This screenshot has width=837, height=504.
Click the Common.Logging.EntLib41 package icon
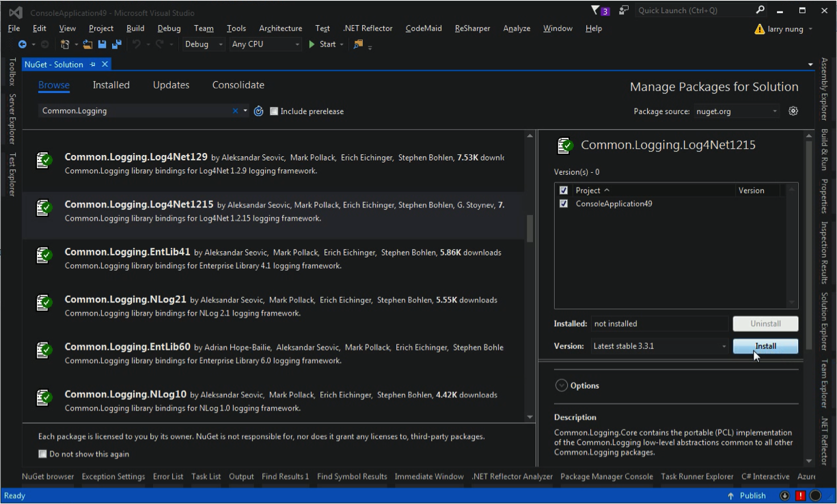pos(44,255)
